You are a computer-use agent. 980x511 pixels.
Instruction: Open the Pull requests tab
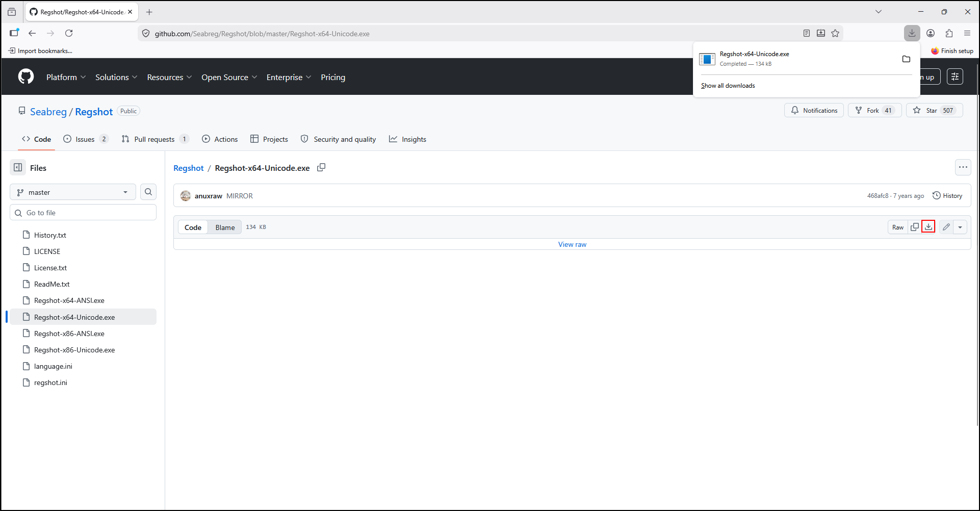click(x=155, y=139)
